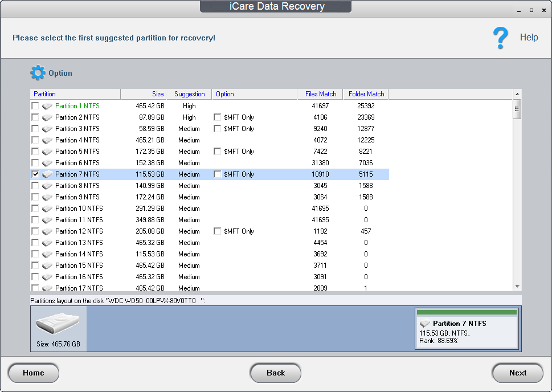Click the drive icon for Partition 9 NTFS
This screenshot has height=392, width=552.
tap(47, 197)
